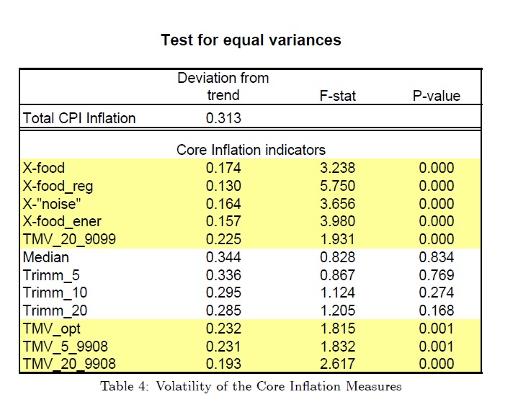Select the Median row label
This screenshot has height=420, width=518.
pyautogui.click(x=46, y=257)
